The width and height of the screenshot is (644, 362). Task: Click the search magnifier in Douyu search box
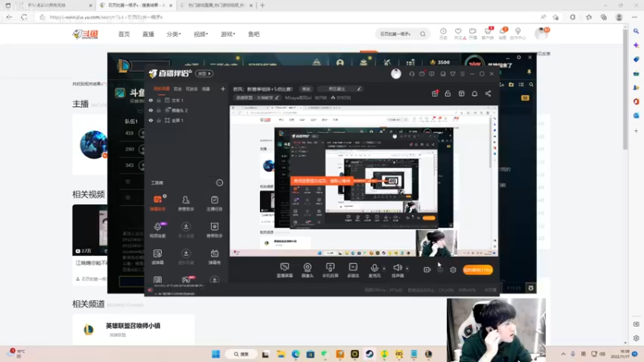(x=423, y=34)
